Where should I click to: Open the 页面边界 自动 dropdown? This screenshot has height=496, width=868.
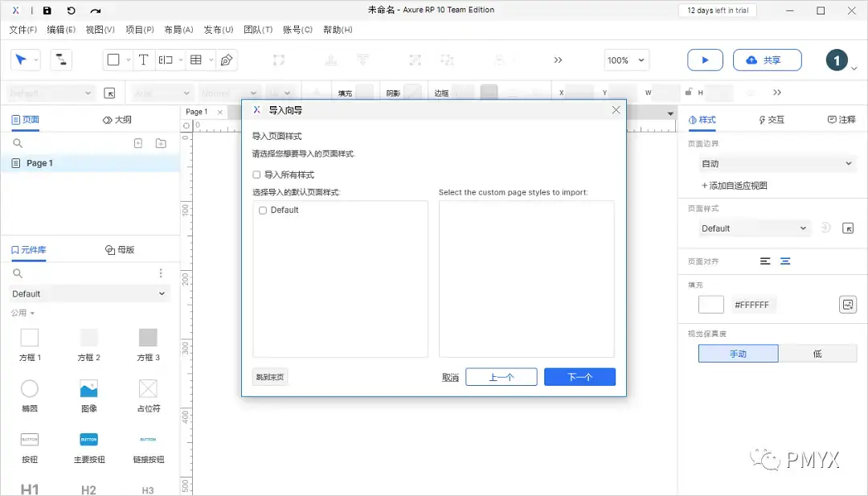(776, 163)
